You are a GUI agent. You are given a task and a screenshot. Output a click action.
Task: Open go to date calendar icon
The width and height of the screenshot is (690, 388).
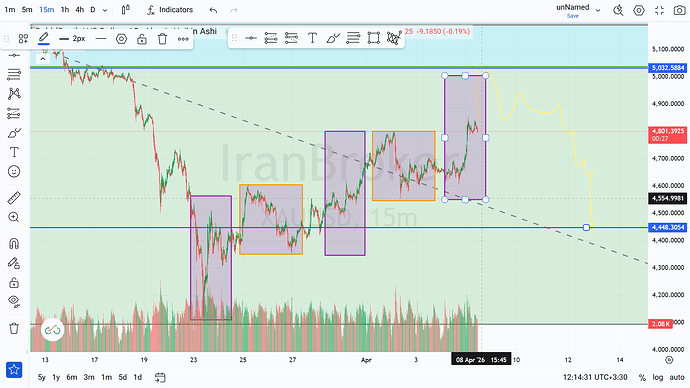click(160, 377)
